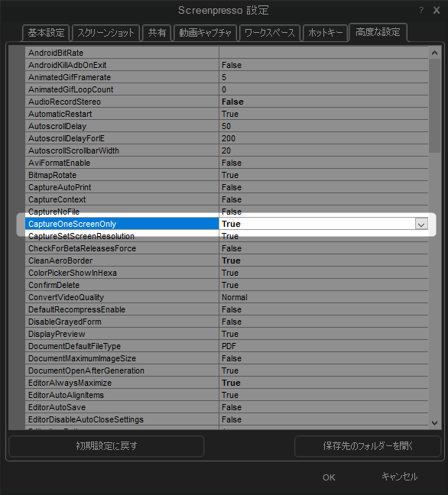Click the scrollbar up arrow
The width and height of the screenshot is (448, 495).
(x=434, y=53)
